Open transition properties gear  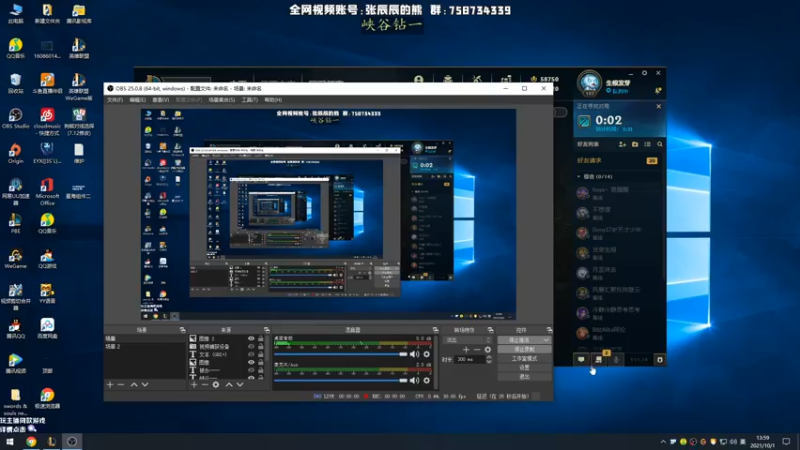pos(488,349)
